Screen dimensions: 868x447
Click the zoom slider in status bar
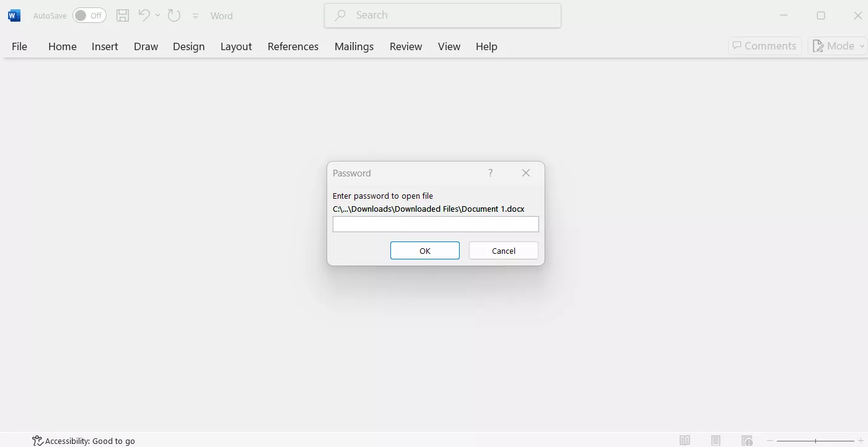click(x=815, y=440)
